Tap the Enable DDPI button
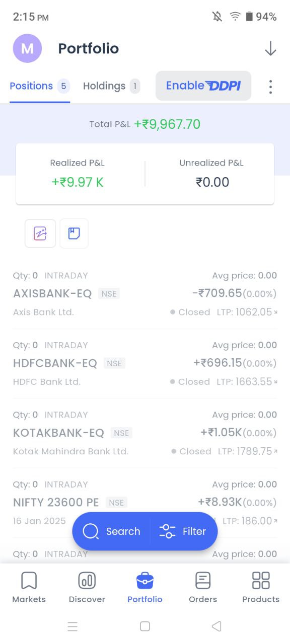290x644 pixels. (x=203, y=86)
